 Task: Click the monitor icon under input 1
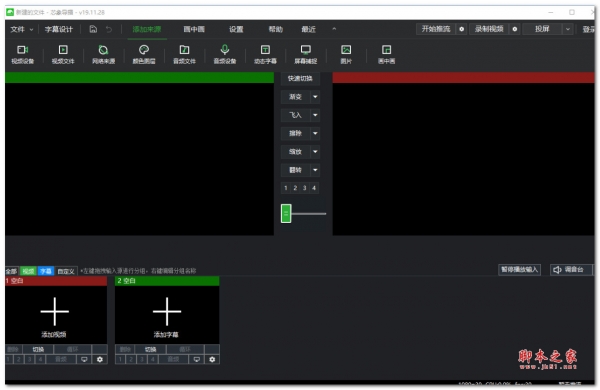[84, 359]
